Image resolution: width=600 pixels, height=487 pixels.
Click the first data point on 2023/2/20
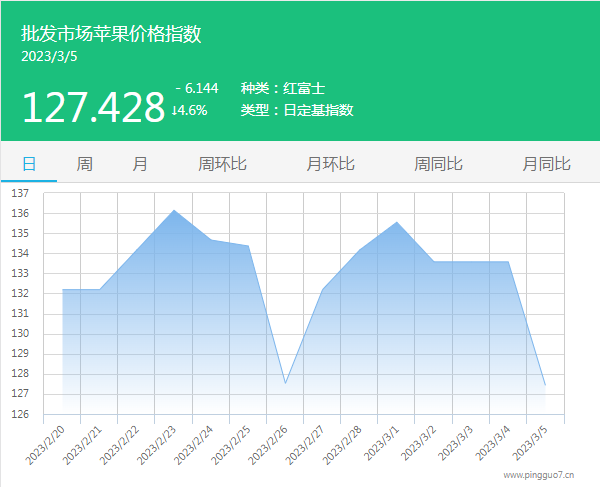coord(63,290)
